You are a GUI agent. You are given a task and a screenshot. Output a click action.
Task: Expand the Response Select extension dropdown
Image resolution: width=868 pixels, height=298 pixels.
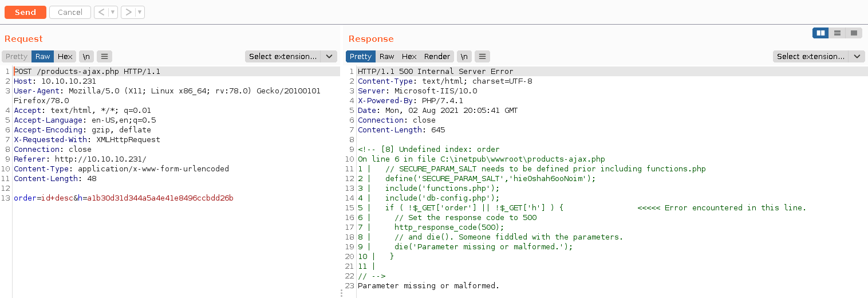click(818, 56)
